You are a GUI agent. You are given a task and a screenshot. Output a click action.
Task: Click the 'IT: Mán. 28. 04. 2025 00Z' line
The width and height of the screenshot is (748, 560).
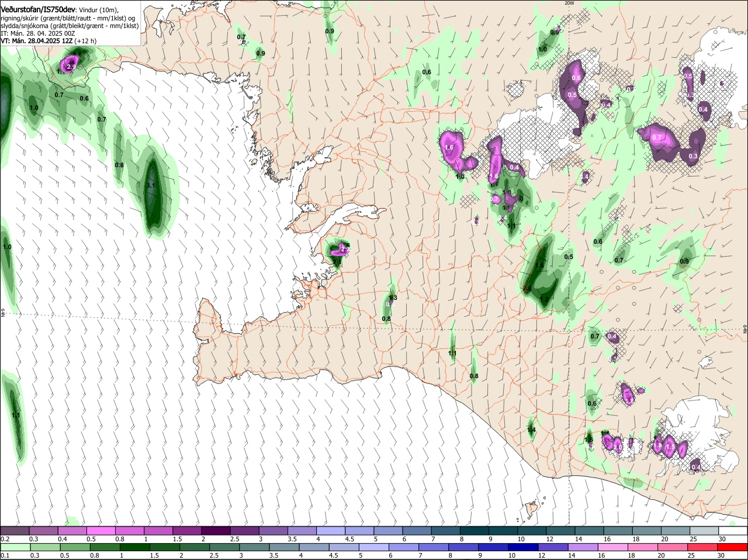pyautogui.click(x=38, y=33)
